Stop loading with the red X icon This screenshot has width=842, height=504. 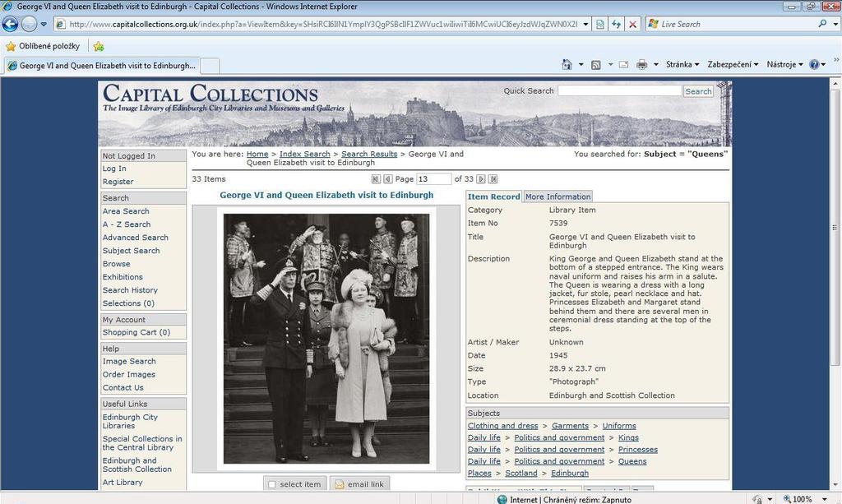coord(633,24)
